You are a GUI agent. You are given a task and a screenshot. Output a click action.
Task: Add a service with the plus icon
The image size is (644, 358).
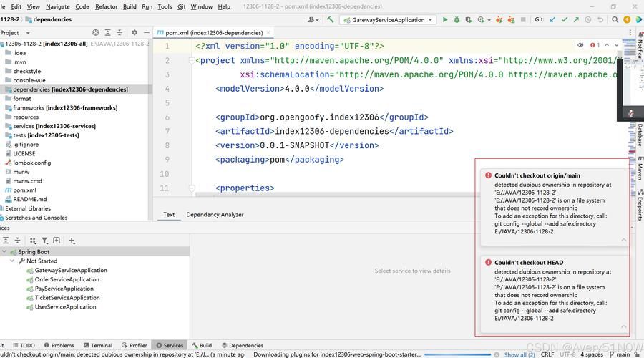pos(72,241)
